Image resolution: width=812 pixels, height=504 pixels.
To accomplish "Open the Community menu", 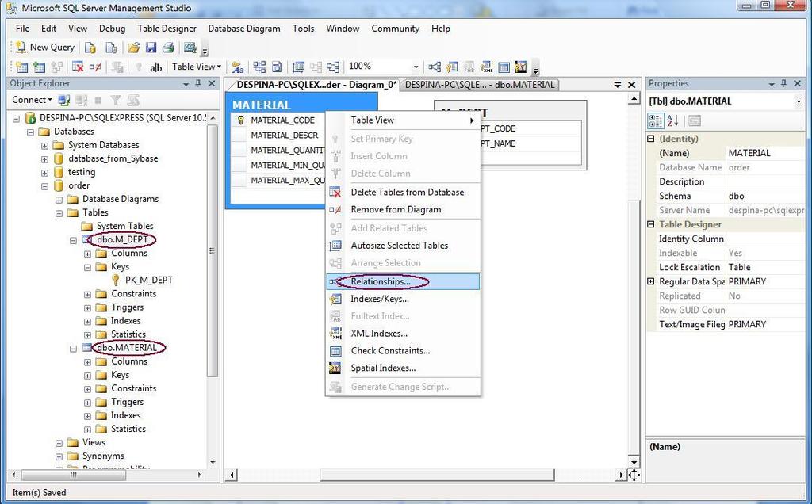I will pos(395,29).
